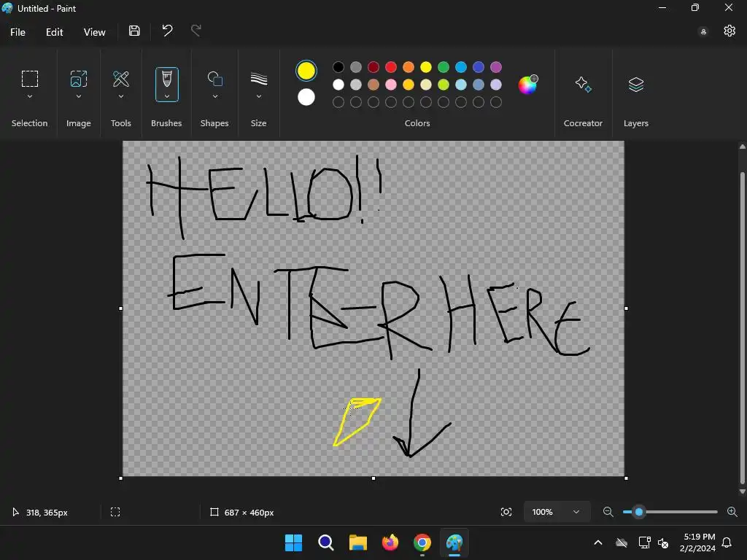The height and width of the screenshot is (560, 747).
Task: Click the vertical scrollbar up arrow
Action: 742,147
